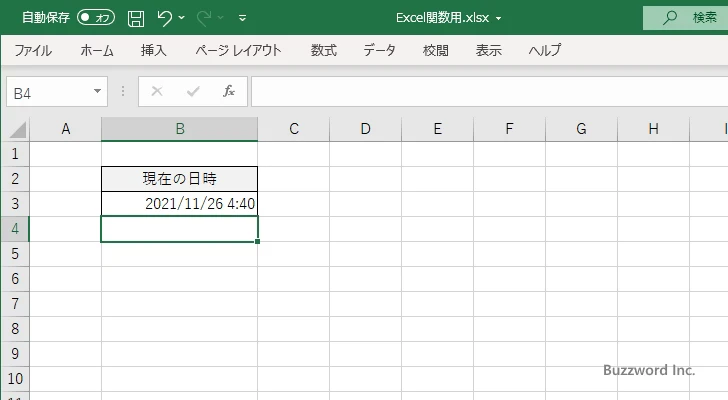Open the Excel関数用.xlsx file name dropdown
This screenshot has width=728, height=400.
tap(498, 19)
